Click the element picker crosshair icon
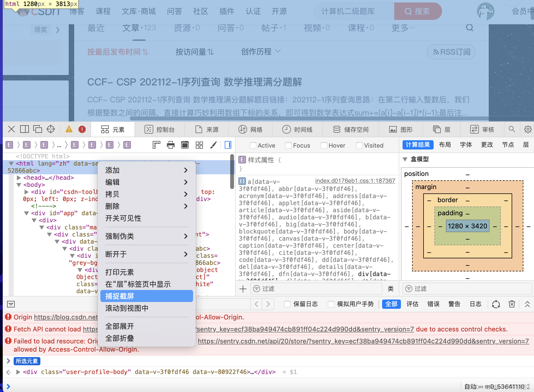534x392 pixels. [x=51, y=129]
